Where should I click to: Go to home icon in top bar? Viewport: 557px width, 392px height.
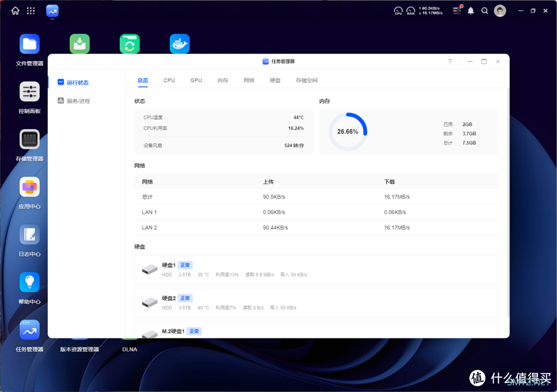pos(15,11)
